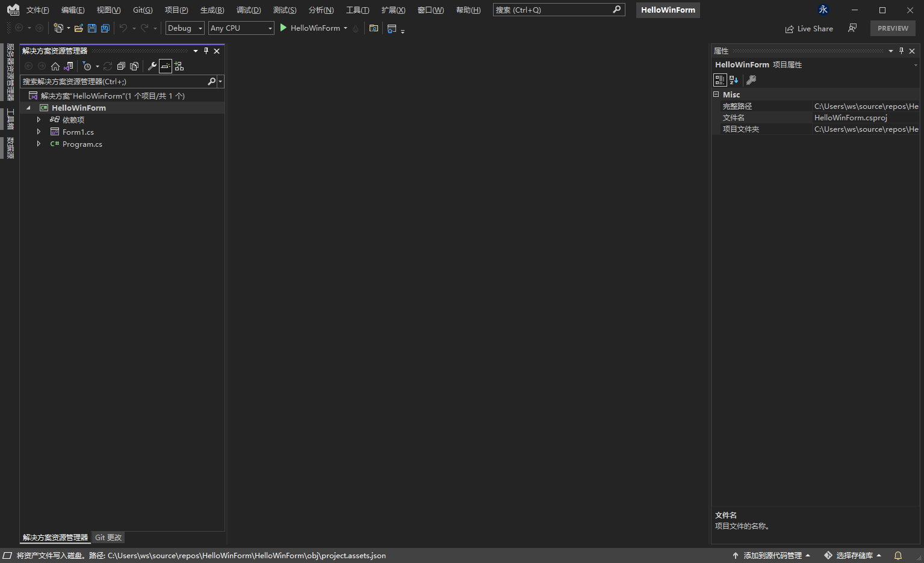
Task: Click the Hot Reload flame icon
Action: pos(356,28)
